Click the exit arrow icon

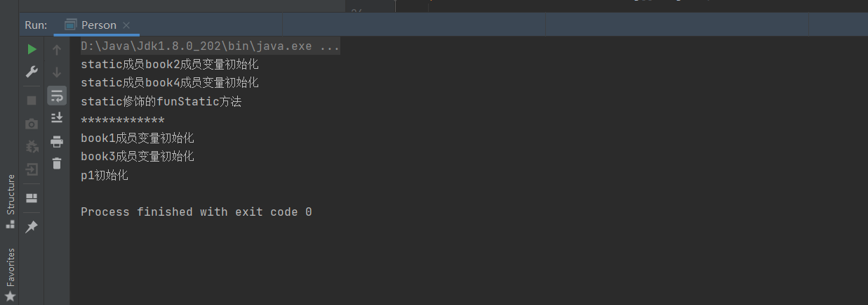click(32, 169)
